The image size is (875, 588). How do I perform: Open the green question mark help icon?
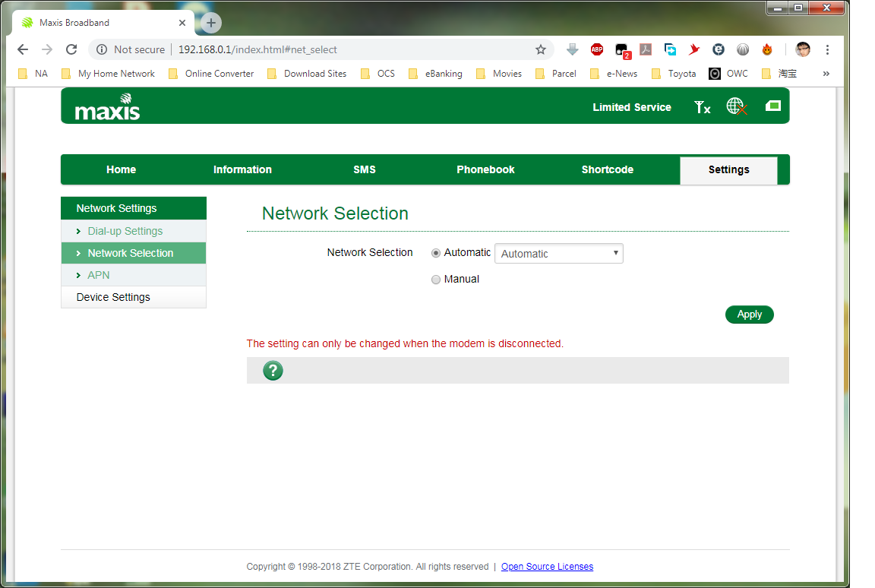tap(273, 371)
